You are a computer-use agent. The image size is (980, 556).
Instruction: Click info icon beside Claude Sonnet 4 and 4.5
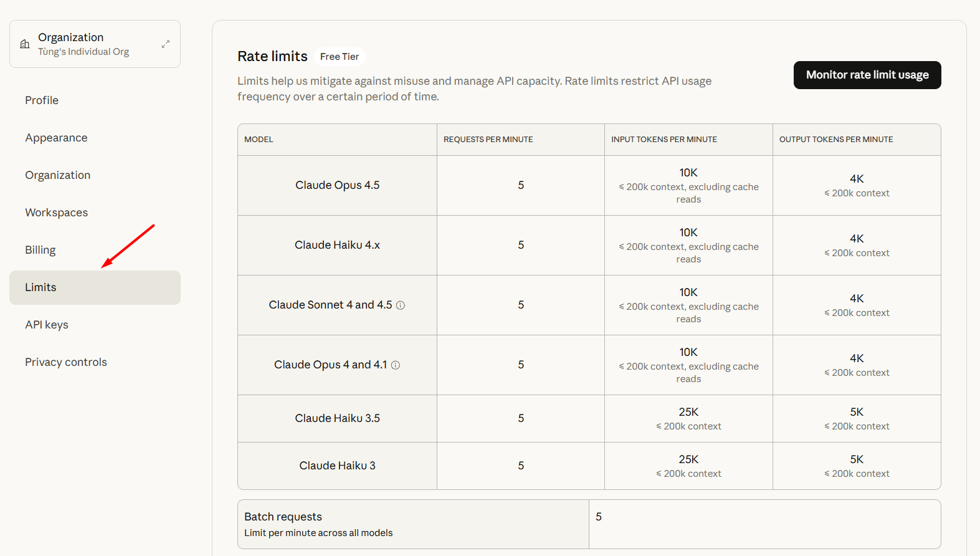(401, 305)
